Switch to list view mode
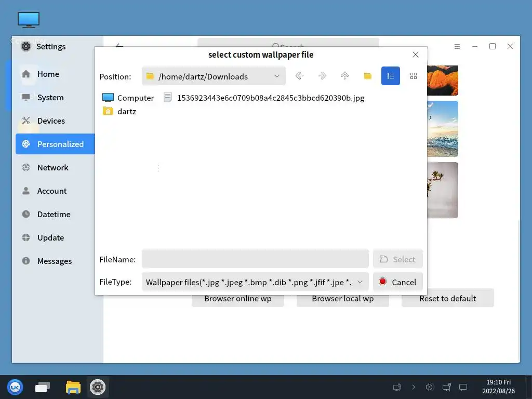This screenshot has height=399, width=532. click(x=391, y=76)
